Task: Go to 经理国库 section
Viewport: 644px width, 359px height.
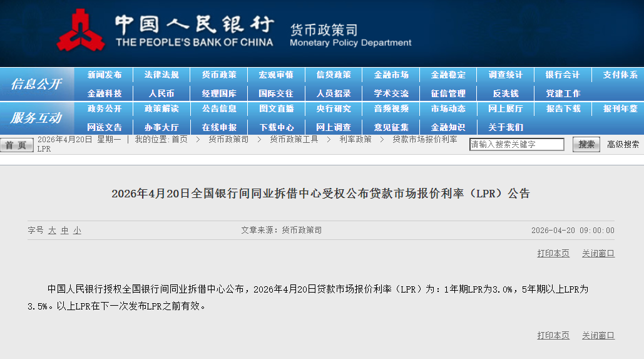Action: (219, 93)
